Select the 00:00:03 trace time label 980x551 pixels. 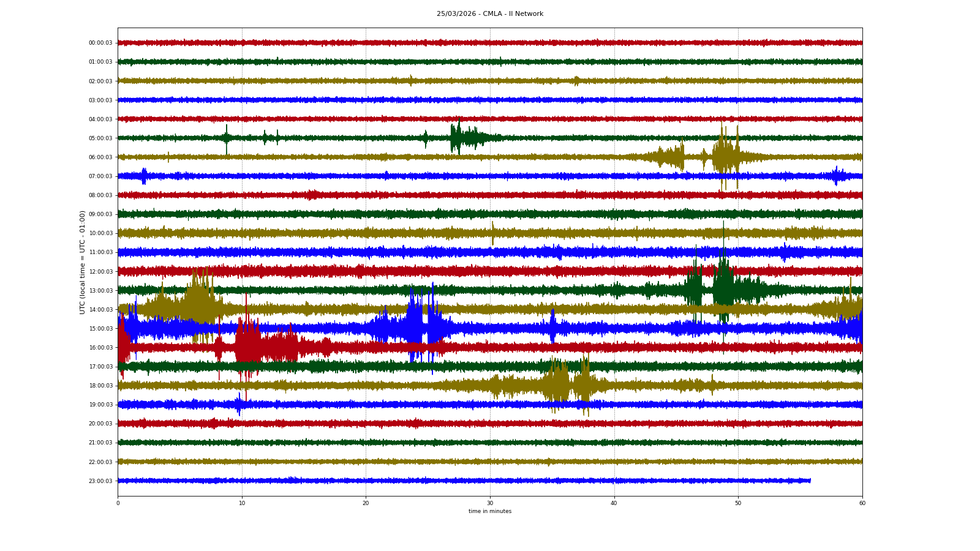(100, 43)
